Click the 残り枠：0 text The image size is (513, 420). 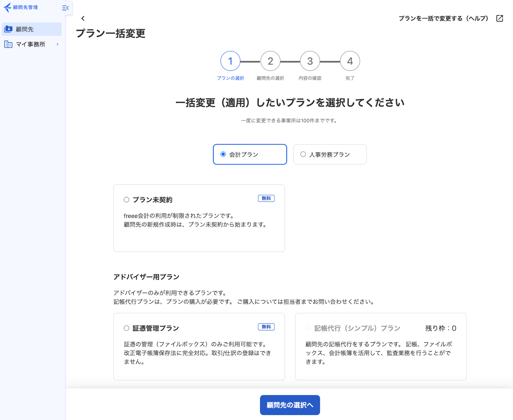point(441,328)
